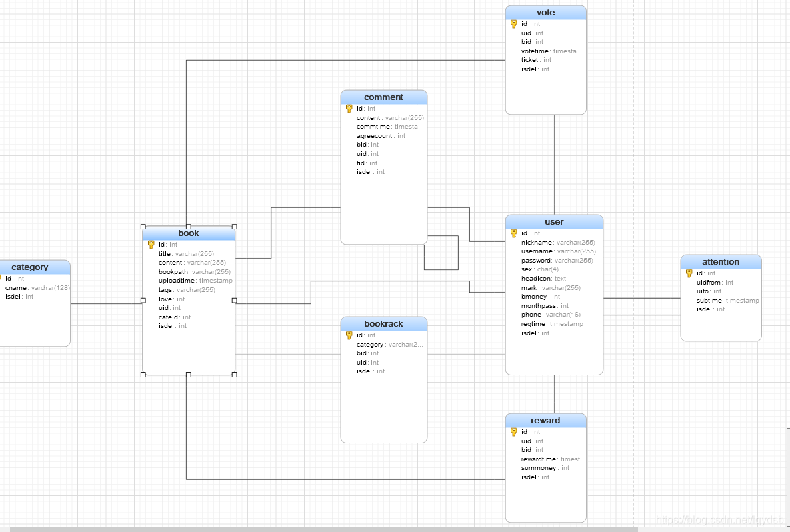Screen dimensions: 790x532
Task: Select the 'tags: varchar(255)' field in book
Action: 187,290
